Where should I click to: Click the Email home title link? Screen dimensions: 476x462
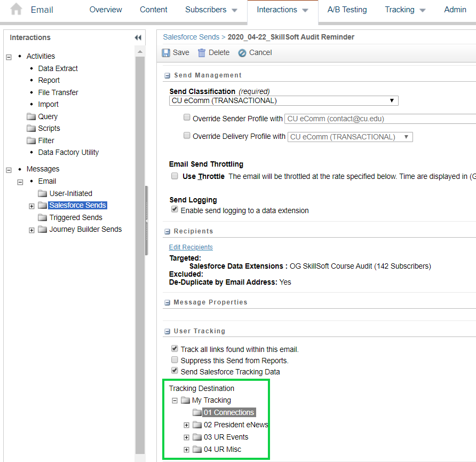[42, 10]
